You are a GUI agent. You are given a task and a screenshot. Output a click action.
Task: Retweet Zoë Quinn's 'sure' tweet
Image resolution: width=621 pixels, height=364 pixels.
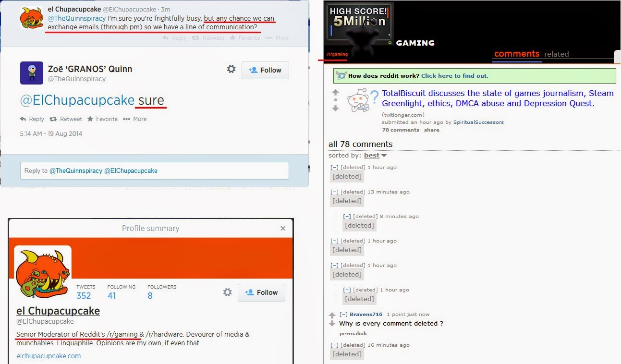point(66,119)
